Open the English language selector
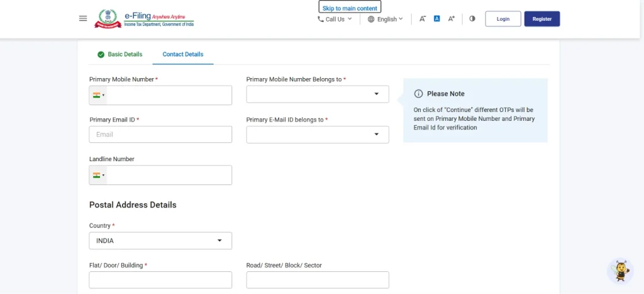The height and width of the screenshot is (294, 644). [386, 19]
